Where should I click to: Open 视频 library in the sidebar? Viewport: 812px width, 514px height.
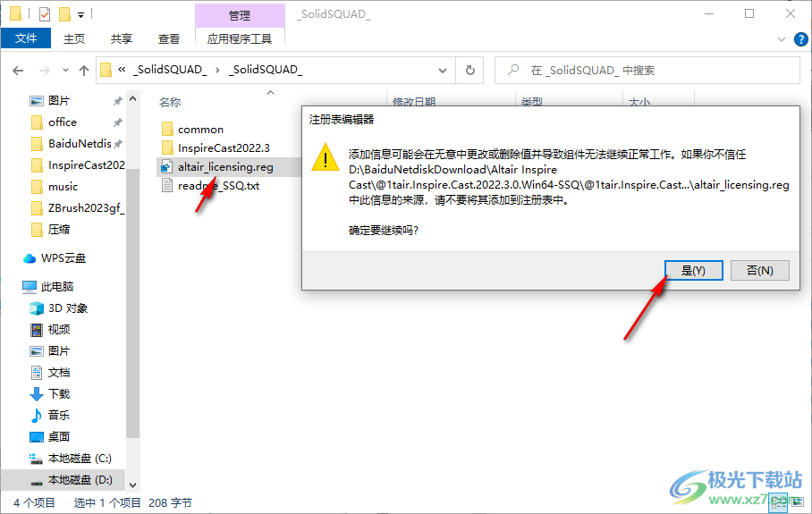[x=58, y=329]
